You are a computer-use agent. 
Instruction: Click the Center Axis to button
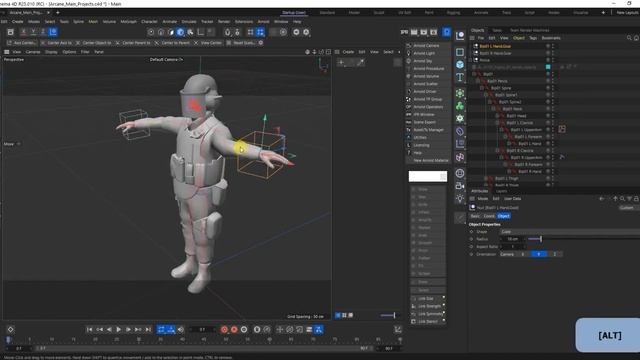pos(56,43)
